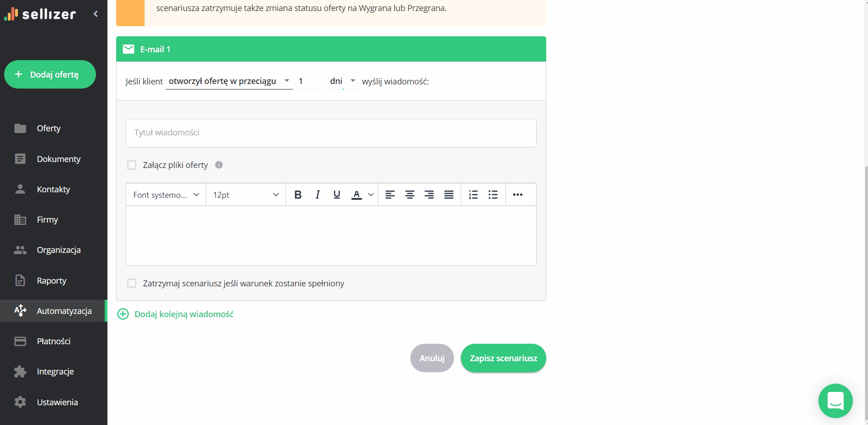Open more toolbar options (three dots)

tap(518, 195)
